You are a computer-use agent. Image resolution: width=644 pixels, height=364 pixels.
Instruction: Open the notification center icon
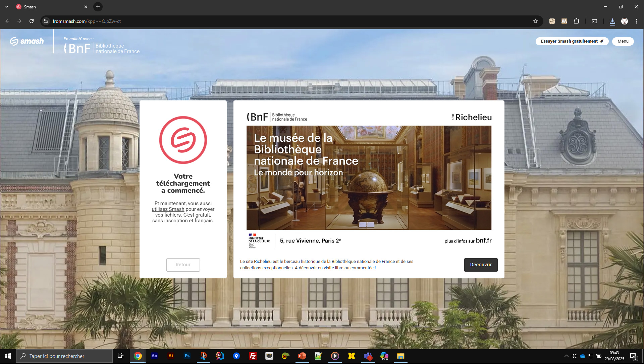[634, 356]
